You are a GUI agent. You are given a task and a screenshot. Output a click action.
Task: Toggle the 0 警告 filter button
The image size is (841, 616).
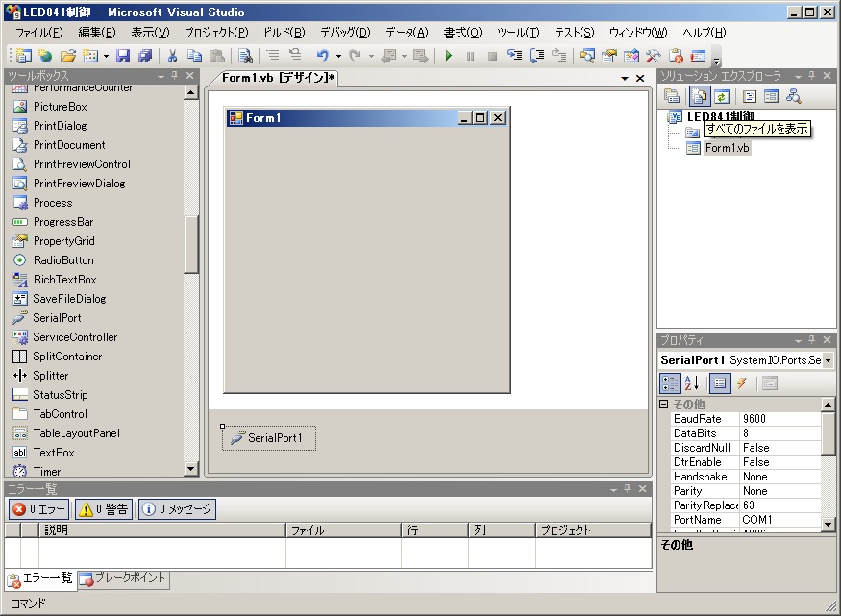pyautogui.click(x=104, y=509)
